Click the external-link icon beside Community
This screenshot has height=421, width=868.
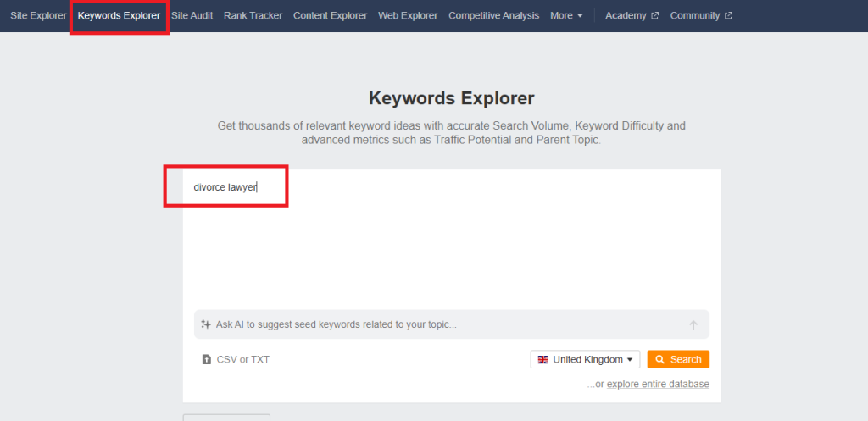[x=728, y=15]
